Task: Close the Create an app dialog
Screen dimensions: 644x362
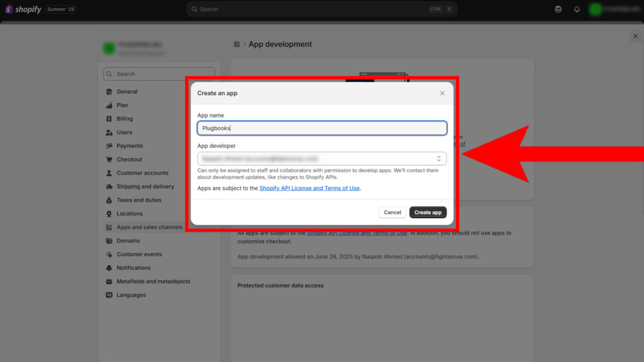Action: (442, 93)
